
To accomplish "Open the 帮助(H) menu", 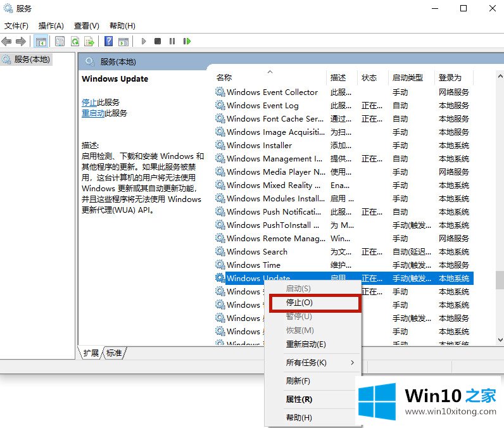I will [x=122, y=26].
